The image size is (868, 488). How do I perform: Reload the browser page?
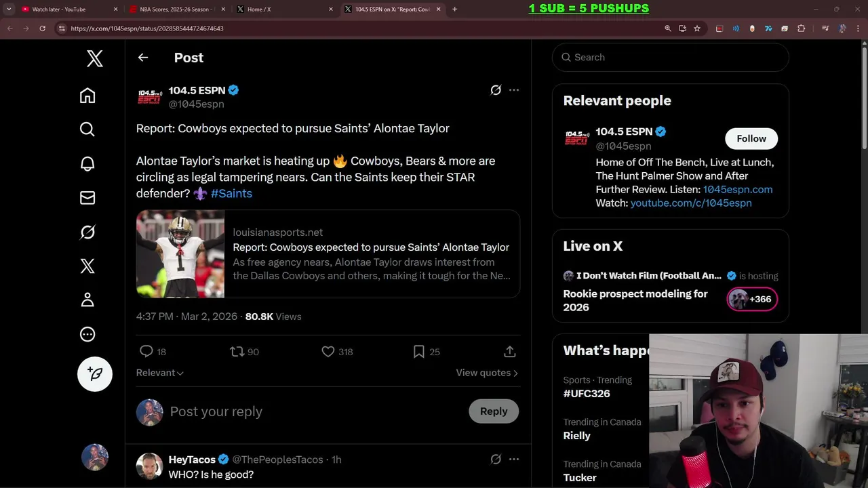(x=42, y=28)
